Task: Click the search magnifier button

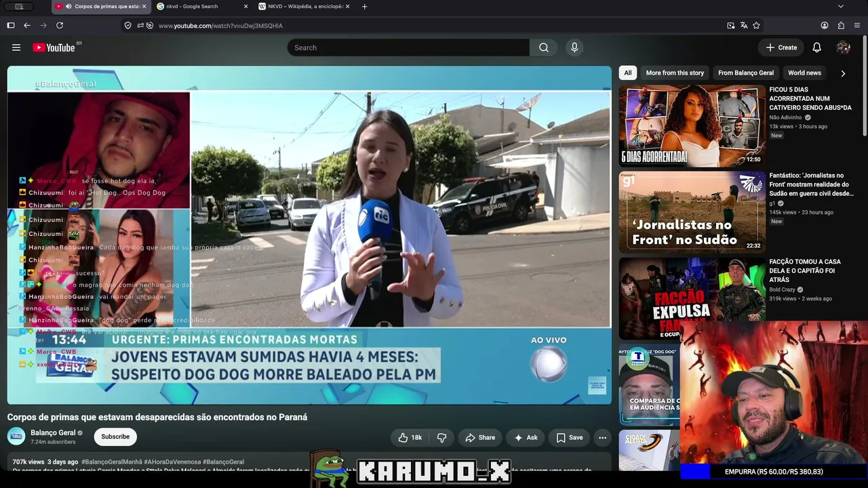Action: coord(544,47)
